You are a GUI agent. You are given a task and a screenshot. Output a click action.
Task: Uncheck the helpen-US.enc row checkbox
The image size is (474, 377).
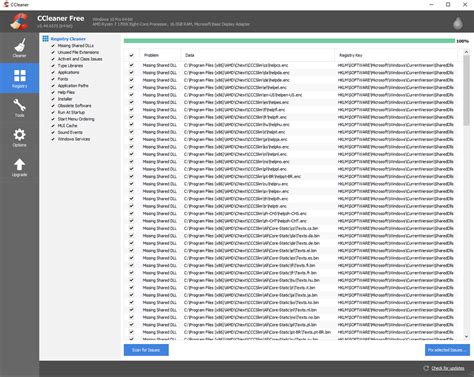(132, 95)
